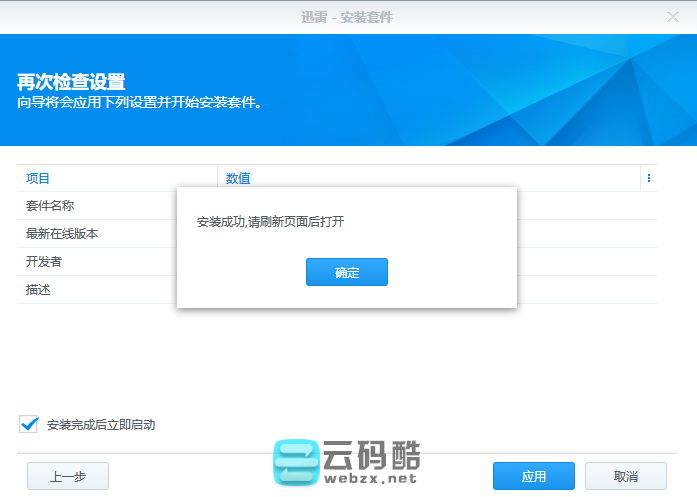The height and width of the screenshot is (497, 697).
Task: Click the 安装完成后立即启动 label text
Action: (101, 425)
